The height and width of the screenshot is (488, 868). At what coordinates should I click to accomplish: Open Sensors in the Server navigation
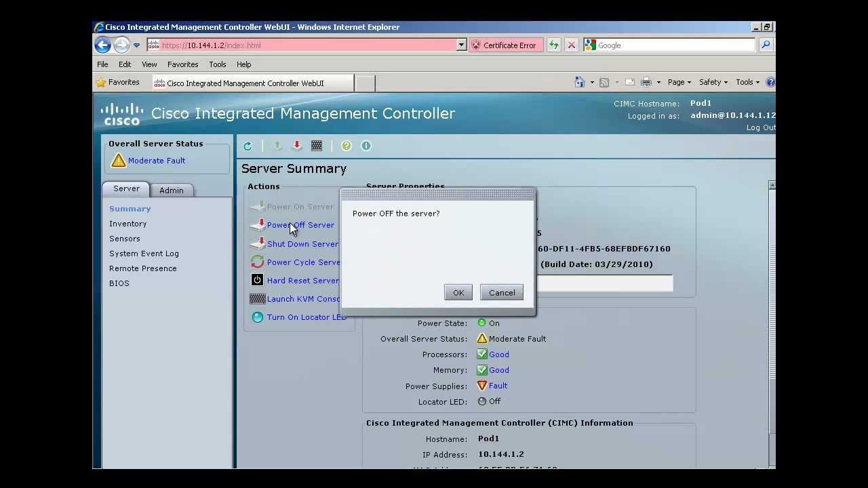125,239
